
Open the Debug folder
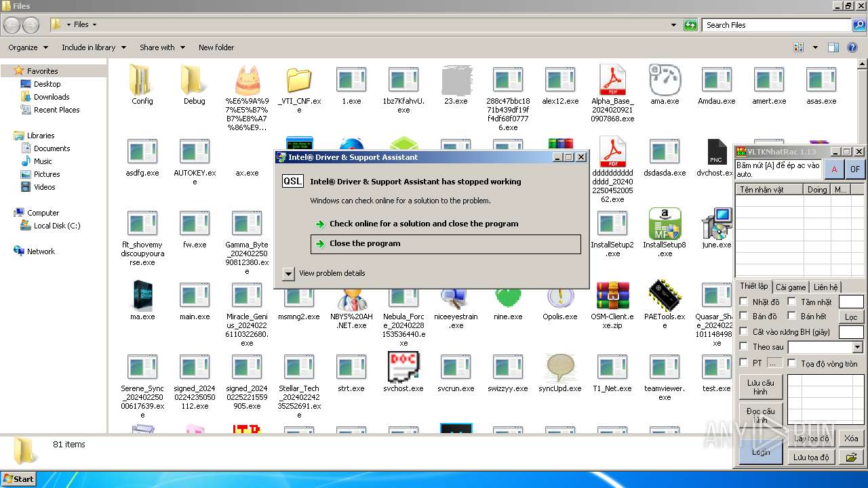tap(194, 85)
